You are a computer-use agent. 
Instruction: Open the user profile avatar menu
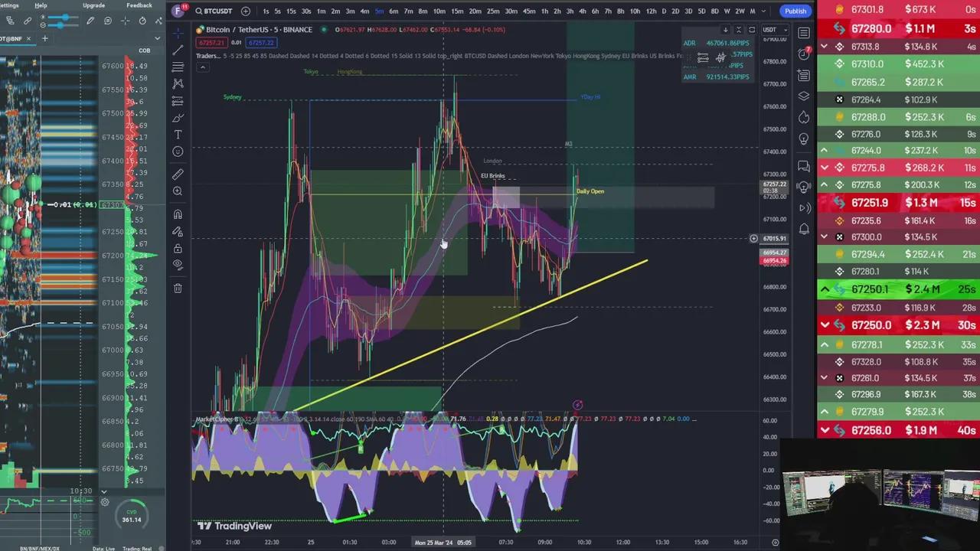tap(178, 11)
